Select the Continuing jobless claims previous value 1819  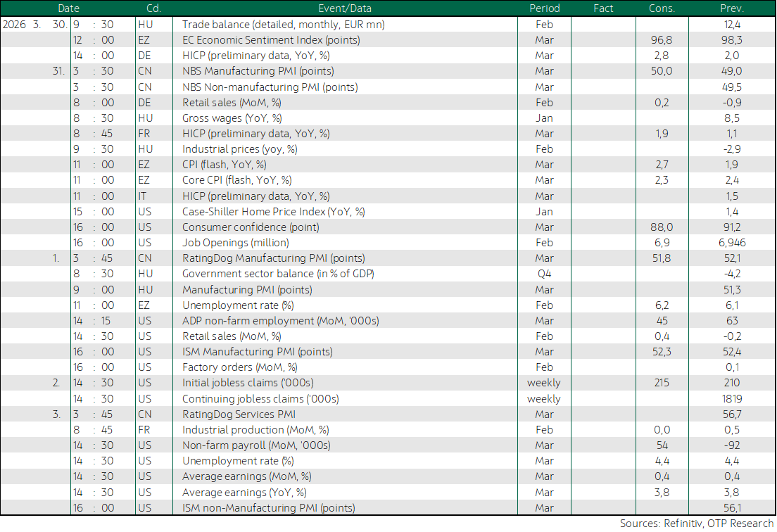click(x=731, y=399)
